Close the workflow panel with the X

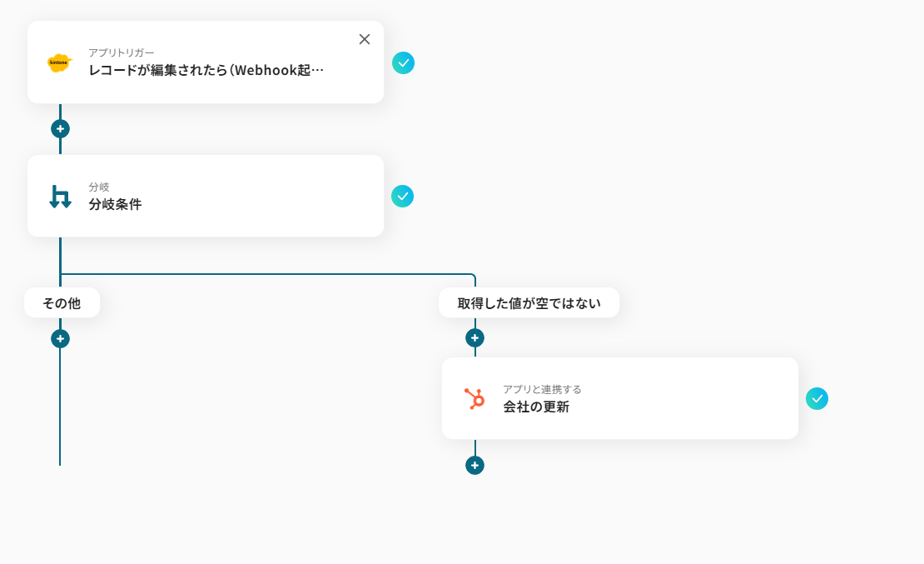(x=364, y=38)
